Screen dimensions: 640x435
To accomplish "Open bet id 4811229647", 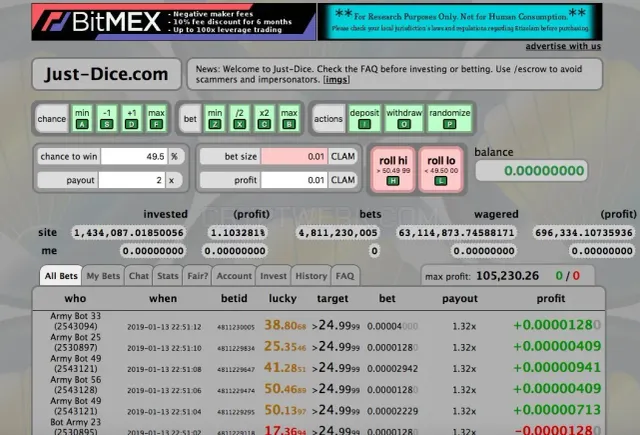I will point(236,370).
